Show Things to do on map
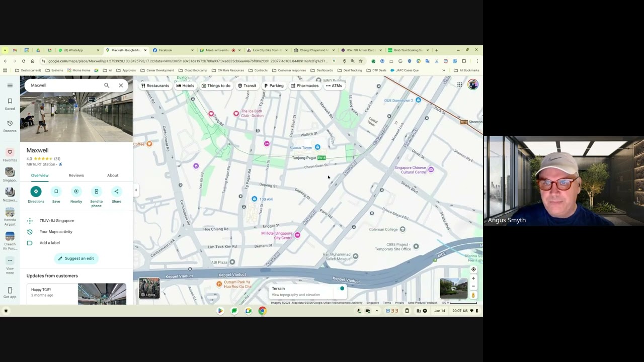The width and height of the screenshot is (644, 362). coord(216,86)
